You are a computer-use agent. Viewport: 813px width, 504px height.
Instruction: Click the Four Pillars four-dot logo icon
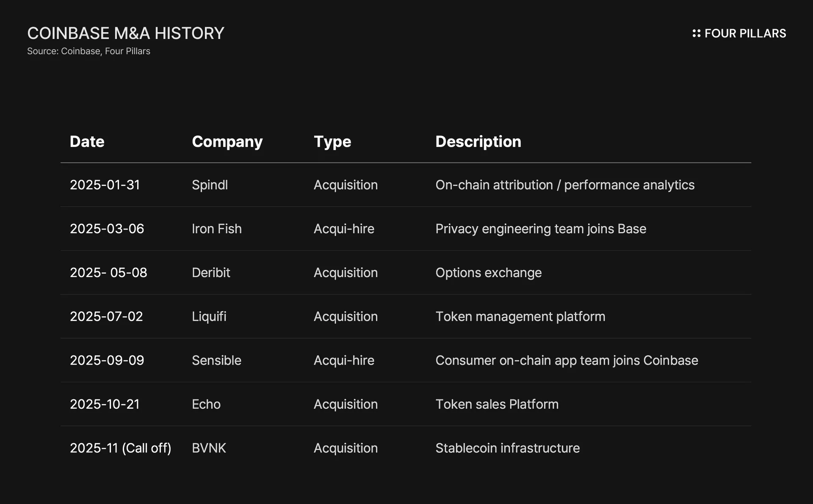point(696,33)
